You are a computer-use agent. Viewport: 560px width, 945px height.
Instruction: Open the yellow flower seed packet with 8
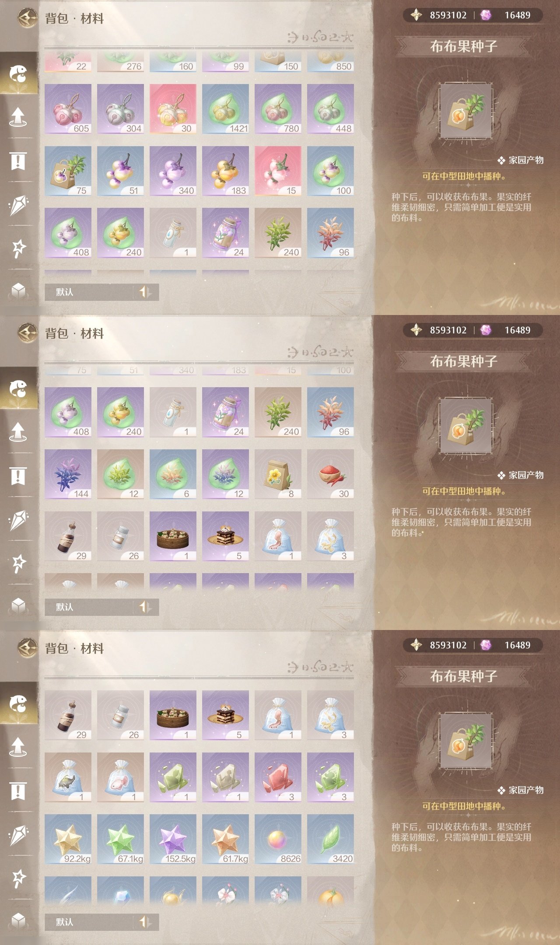pyautogui.click(x=278, y=474)
